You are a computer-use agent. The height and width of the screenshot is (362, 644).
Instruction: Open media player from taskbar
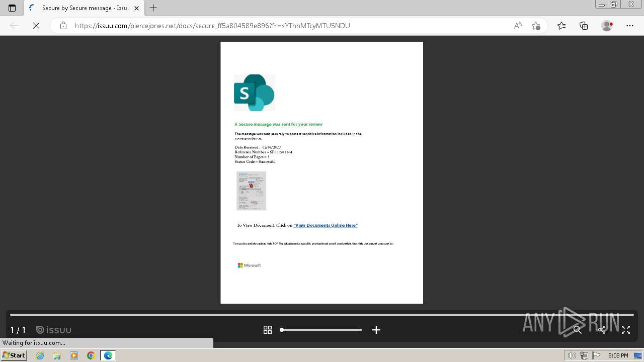(x=74, y=355)
